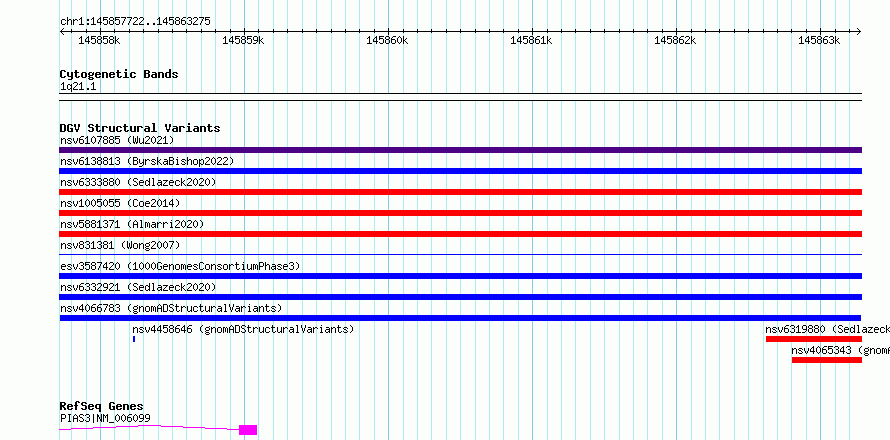The image size is (890, 440).
Task: Click the blue nsv6138813 variant bar
Action: pos(460,171)
